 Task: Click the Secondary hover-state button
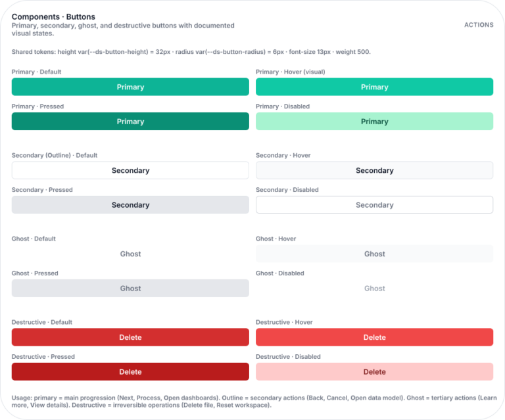tap(374, 170)
